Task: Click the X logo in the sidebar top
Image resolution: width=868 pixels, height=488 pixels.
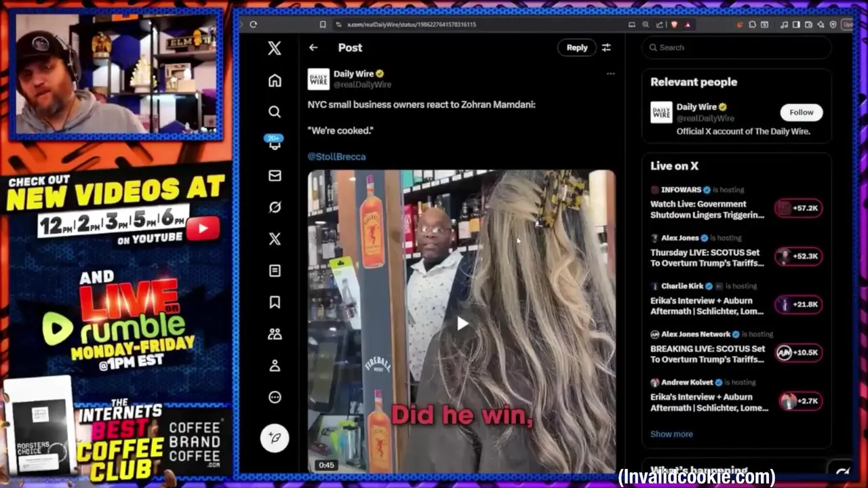Action: (275, 47)
